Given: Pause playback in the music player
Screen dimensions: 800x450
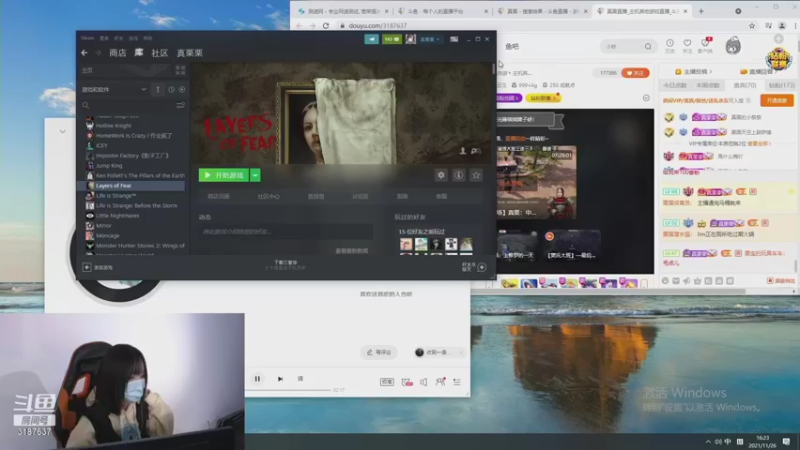Looking at the screenshot, I should (257, 379).
